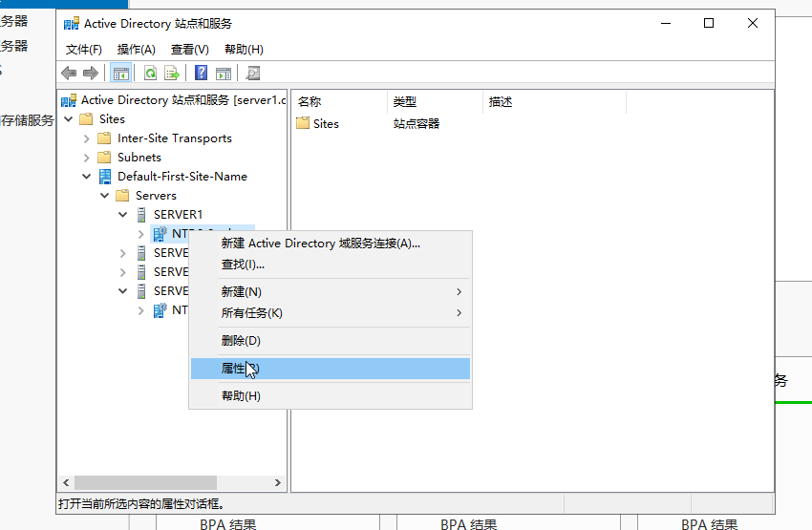Open the 查看(V) menu

coord(190,50)
